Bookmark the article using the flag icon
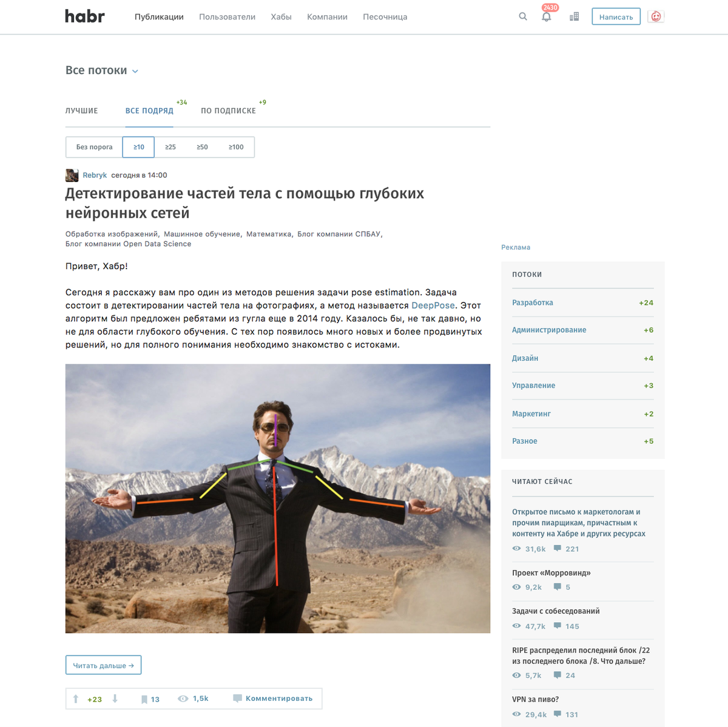The image size is (728, 727). coord(144,699)
